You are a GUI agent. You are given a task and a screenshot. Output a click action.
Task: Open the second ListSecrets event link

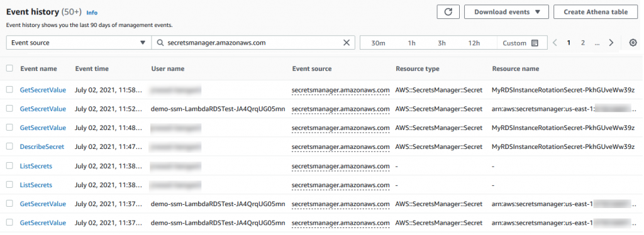click(x=36, y=185)
